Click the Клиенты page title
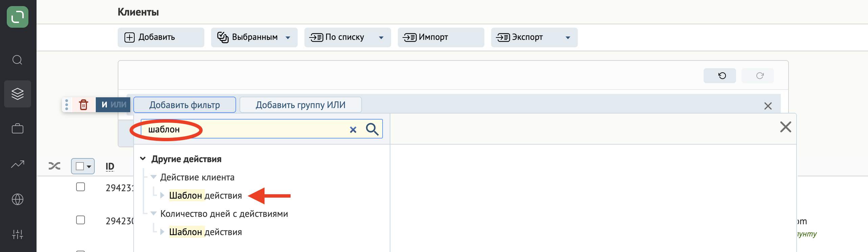 [x=138, y=12]
